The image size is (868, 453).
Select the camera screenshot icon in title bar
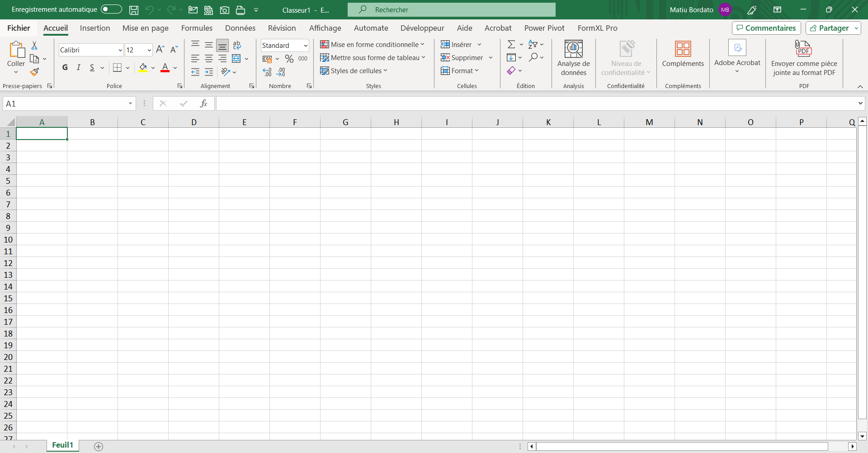[x=225, y=9]
